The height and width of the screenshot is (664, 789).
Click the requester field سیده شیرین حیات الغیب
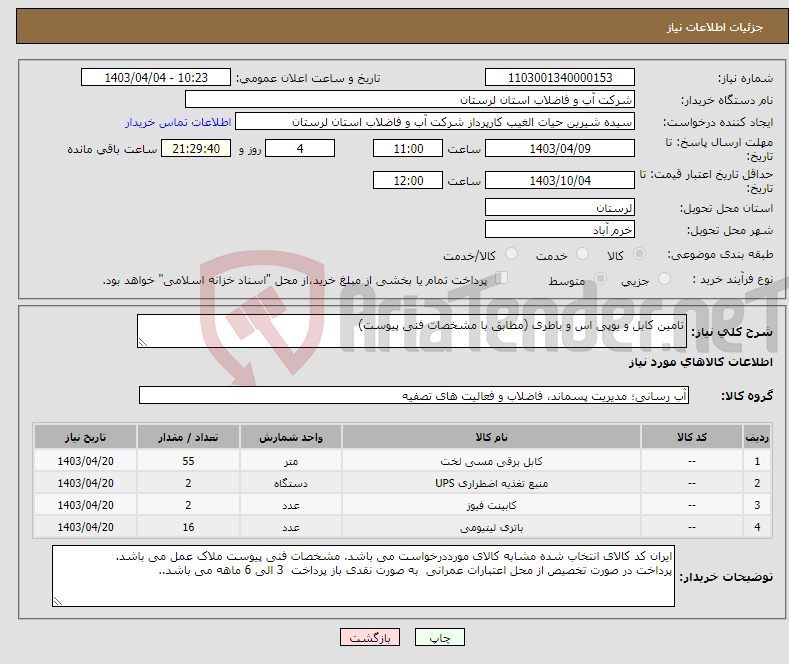point(435,122)
